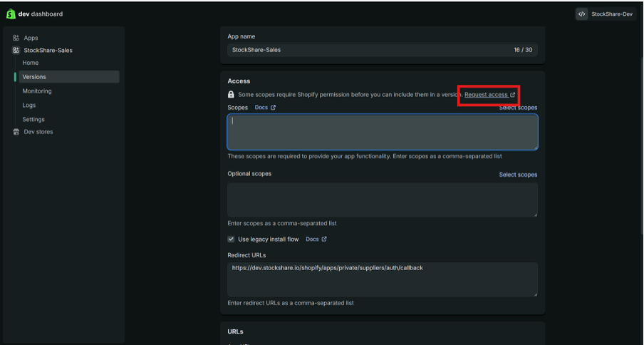Click the Access section heading

coord(239,81)
